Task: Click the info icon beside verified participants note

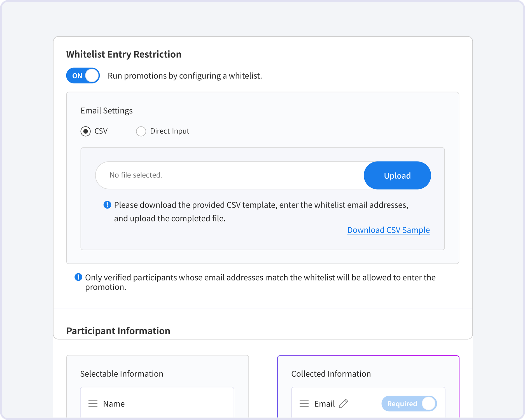Action: 78,277
